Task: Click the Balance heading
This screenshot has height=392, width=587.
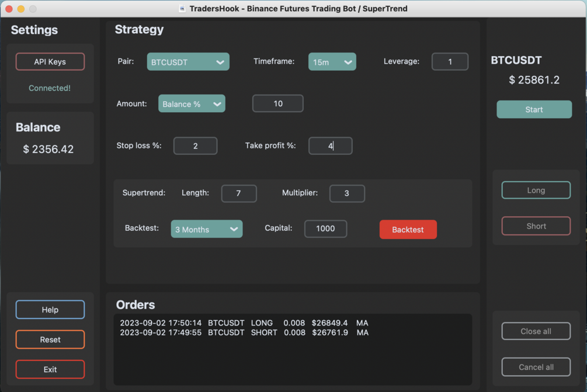Action: [x=38, y=127]
